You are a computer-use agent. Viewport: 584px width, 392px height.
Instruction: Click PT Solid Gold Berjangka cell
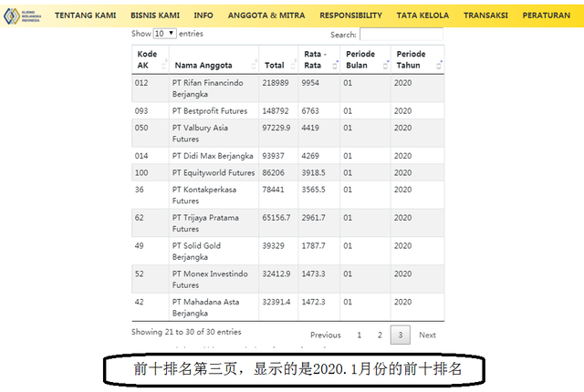[214, 251]
